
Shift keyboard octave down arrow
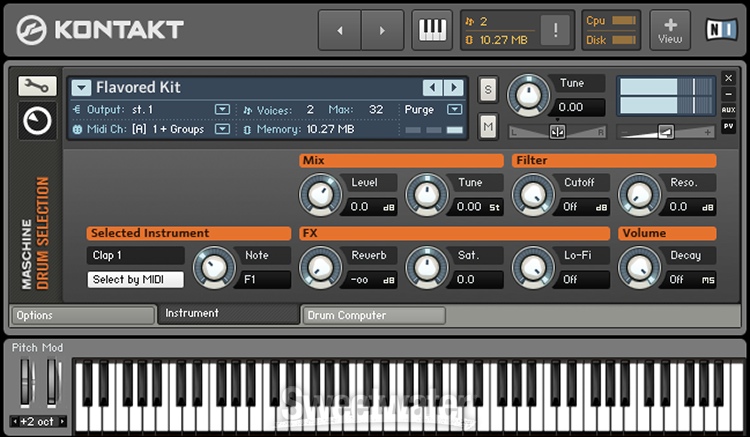coord(15,422)
